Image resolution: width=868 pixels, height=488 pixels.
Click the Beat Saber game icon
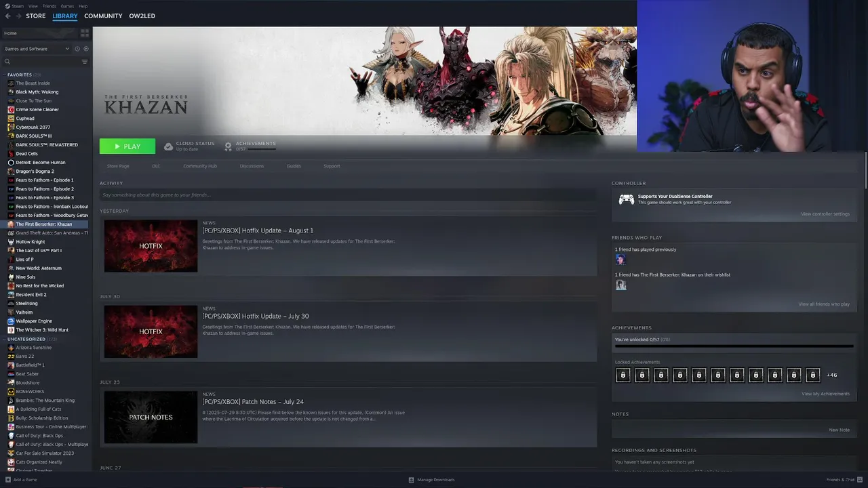click(x=11, y=374)
